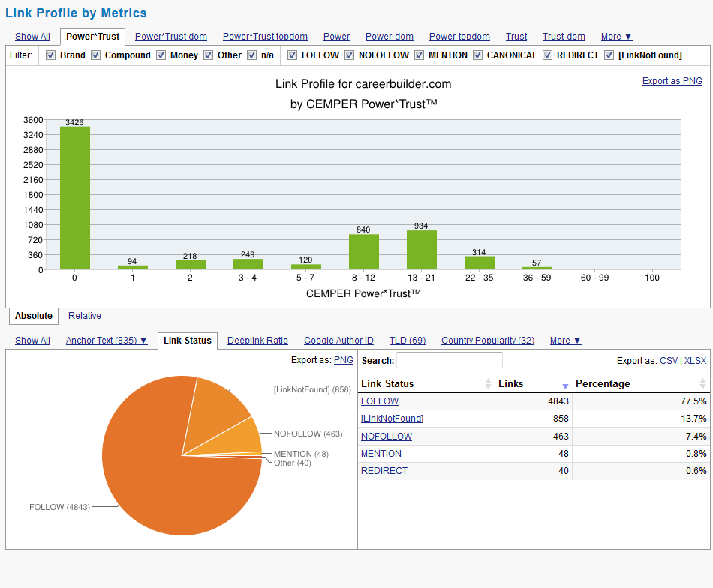Toggle the [LinkNotFound] filter checkbox
713x588 pixels.
609,55
